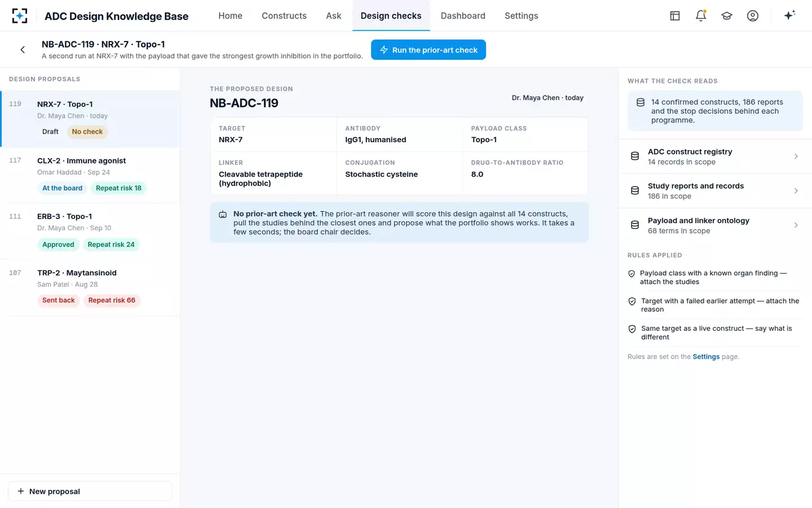
Task: Click the No check badge
Action: 87,132
